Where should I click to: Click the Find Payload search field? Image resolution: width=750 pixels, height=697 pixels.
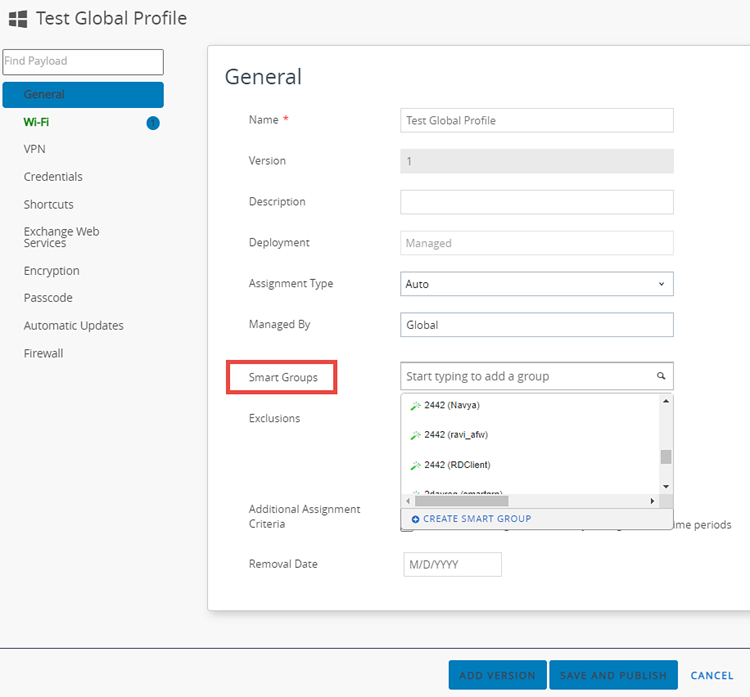[x=83, y=62]
